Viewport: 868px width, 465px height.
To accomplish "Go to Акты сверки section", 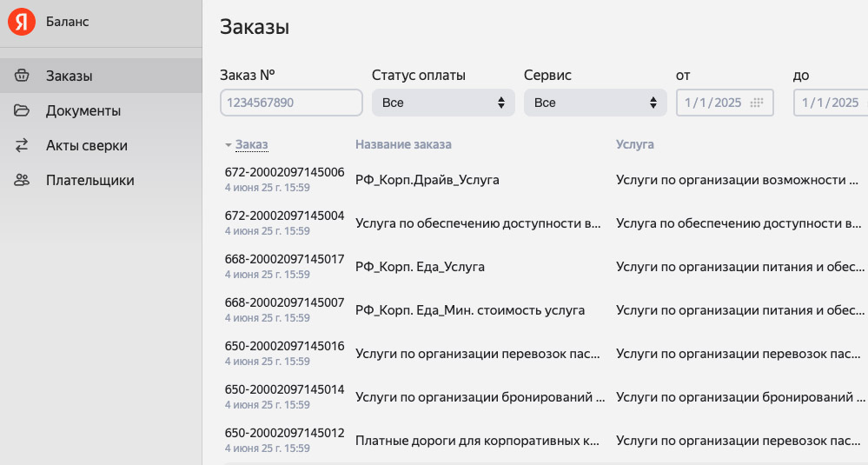I will point(86,145).
